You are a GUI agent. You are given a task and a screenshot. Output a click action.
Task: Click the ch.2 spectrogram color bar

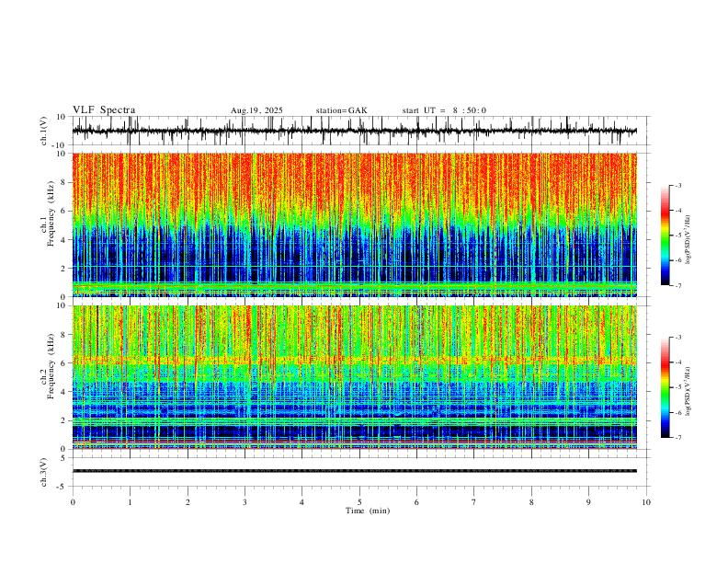[665, 387]
